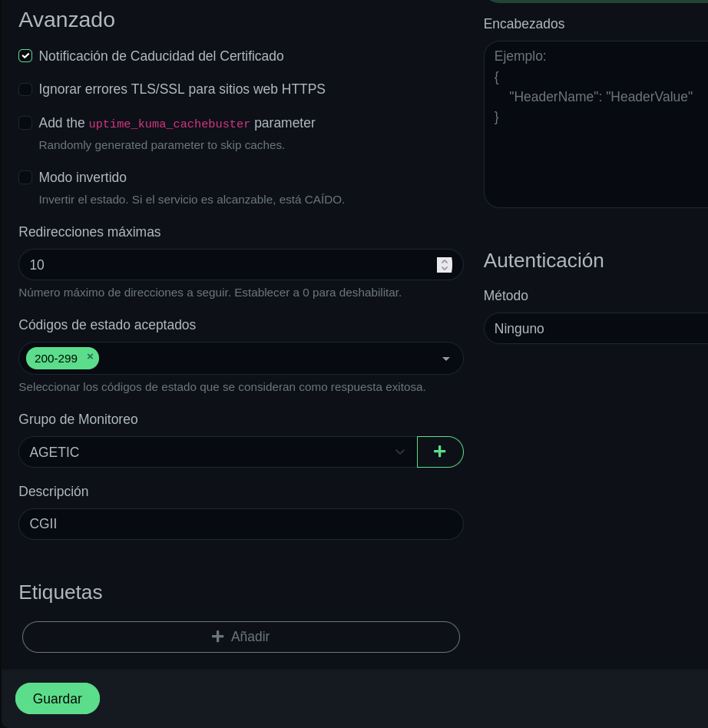The width and height of the screenshot is (708, 728).
Task: Enable the uptime_kuma_cachebuster parameter checkbox
Action: pos(25,123)
